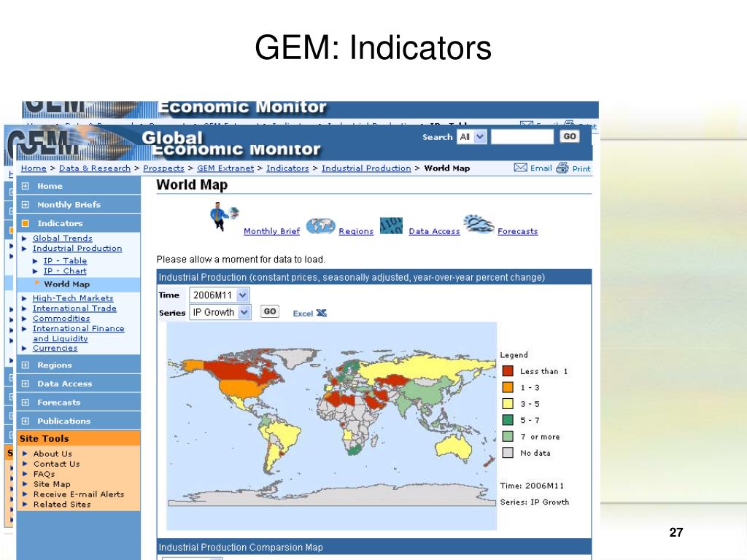The height and width of the screenshot is (560, 747).
Task: Expand the Regions sidebar section
Action: pos(26,365)
